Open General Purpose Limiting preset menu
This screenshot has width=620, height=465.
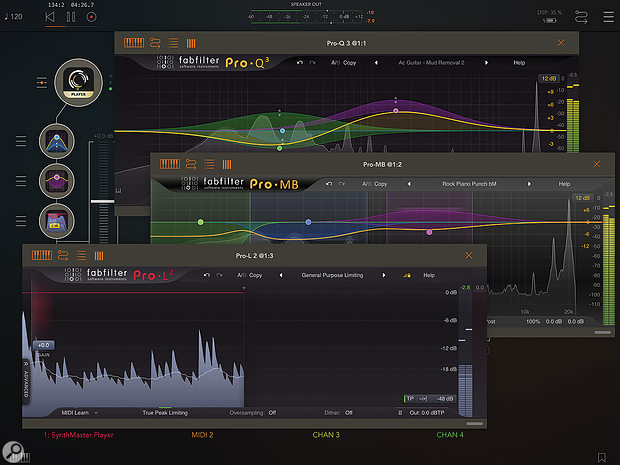[x=332, y=275]
